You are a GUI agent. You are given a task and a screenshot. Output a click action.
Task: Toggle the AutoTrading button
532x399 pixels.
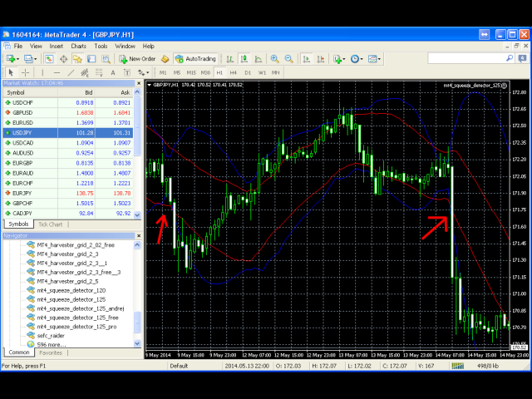point(195,59)
